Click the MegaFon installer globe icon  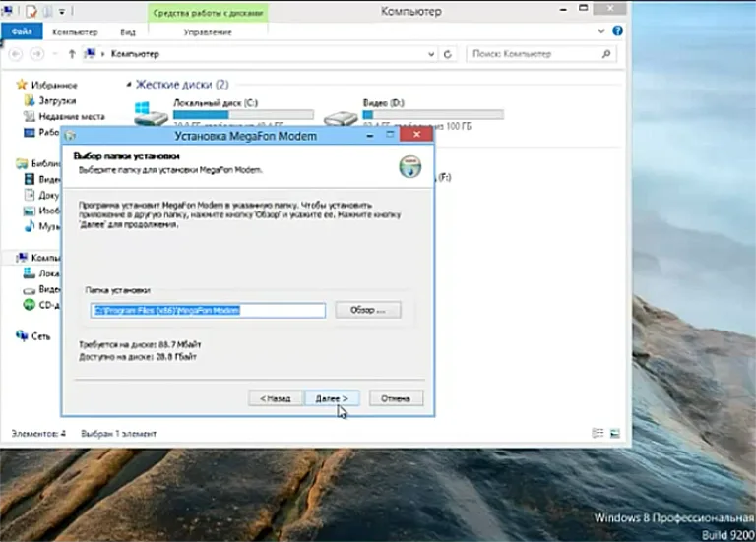(409, 166)
